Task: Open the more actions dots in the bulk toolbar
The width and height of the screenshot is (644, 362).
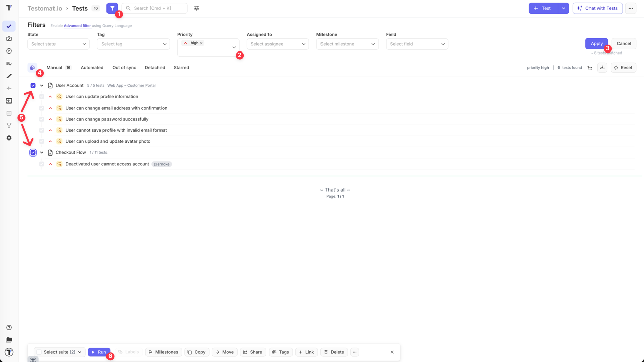Action: pyautogui.click(x=355, y=352)
